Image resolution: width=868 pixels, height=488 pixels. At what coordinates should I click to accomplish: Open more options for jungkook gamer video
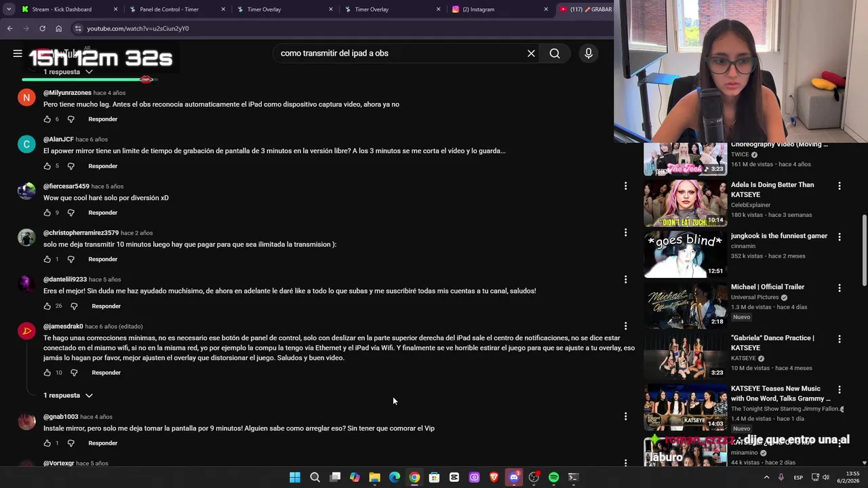pyautogui.click(x=839, y=237)
